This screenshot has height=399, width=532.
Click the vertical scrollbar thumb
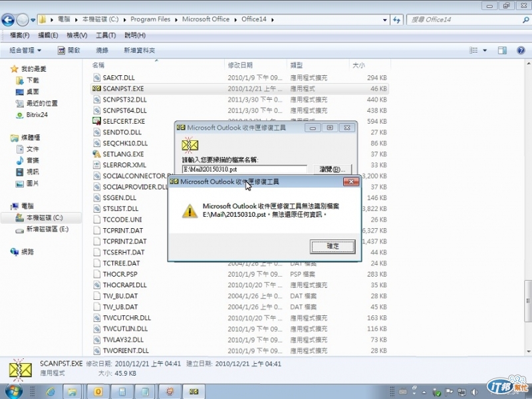(x=528, y=301)
